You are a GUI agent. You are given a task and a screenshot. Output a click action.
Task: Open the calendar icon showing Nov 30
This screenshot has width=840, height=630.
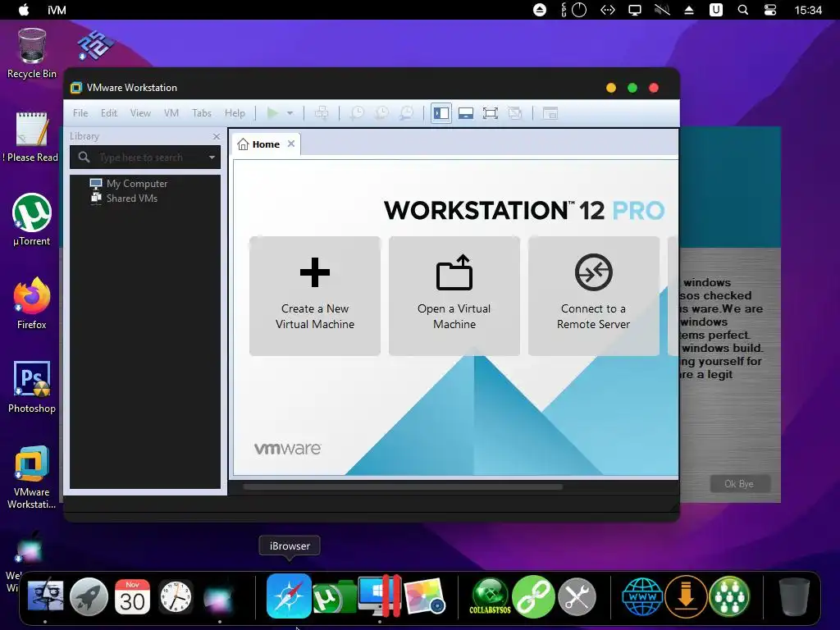coord(132,597)
